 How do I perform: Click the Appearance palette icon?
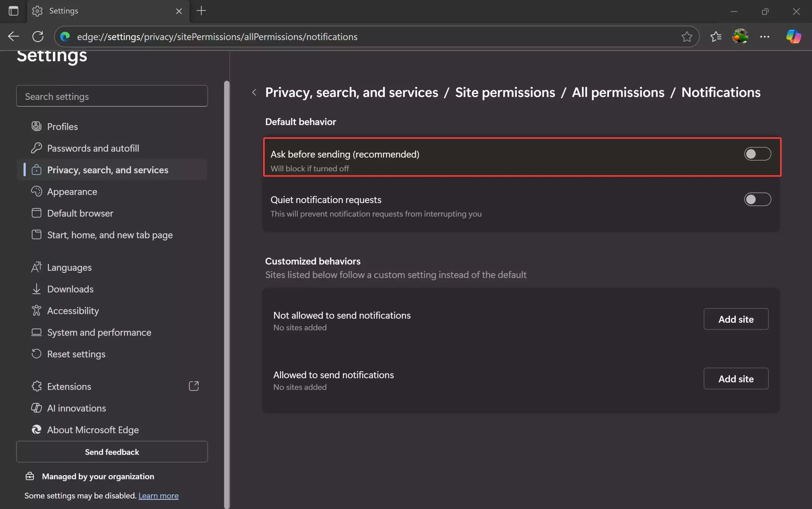tap(36, 191)
